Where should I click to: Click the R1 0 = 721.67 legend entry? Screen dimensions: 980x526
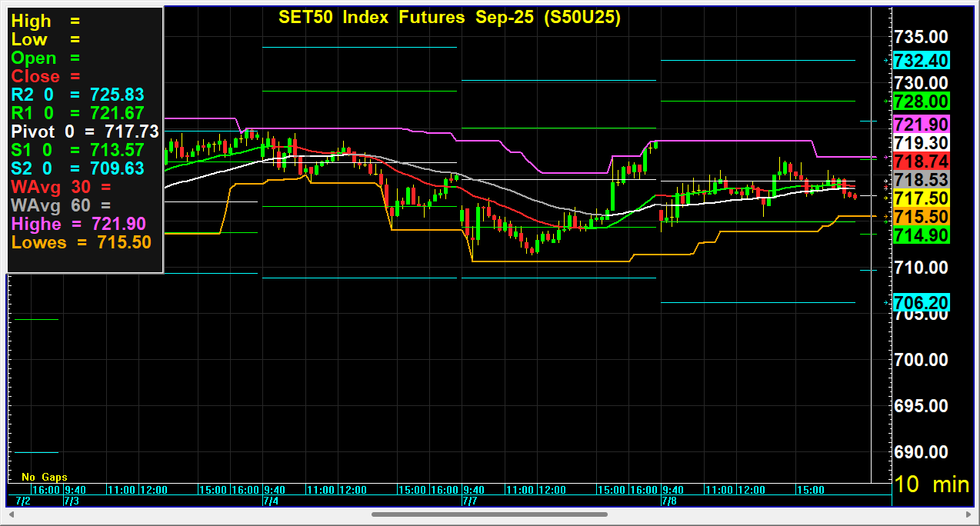(78, 113)
